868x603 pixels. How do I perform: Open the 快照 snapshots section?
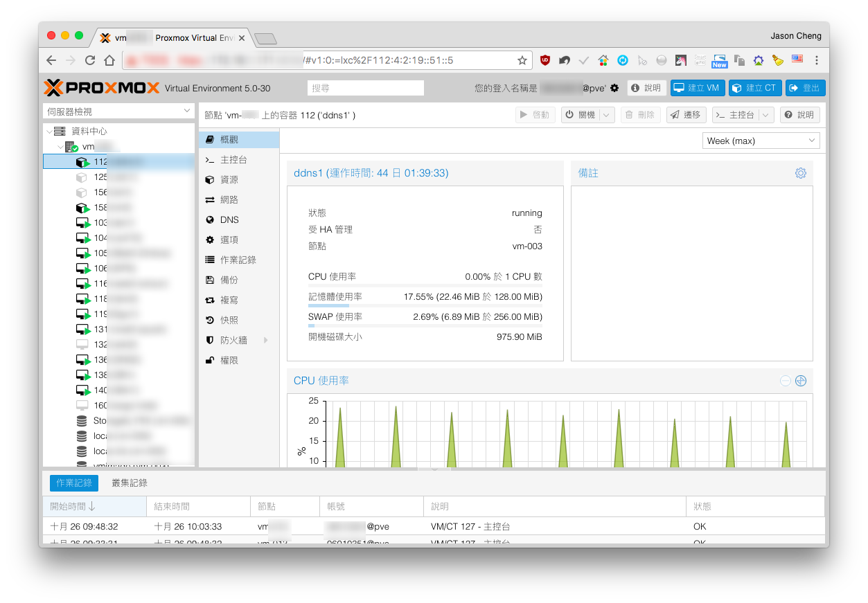(239, 320)
